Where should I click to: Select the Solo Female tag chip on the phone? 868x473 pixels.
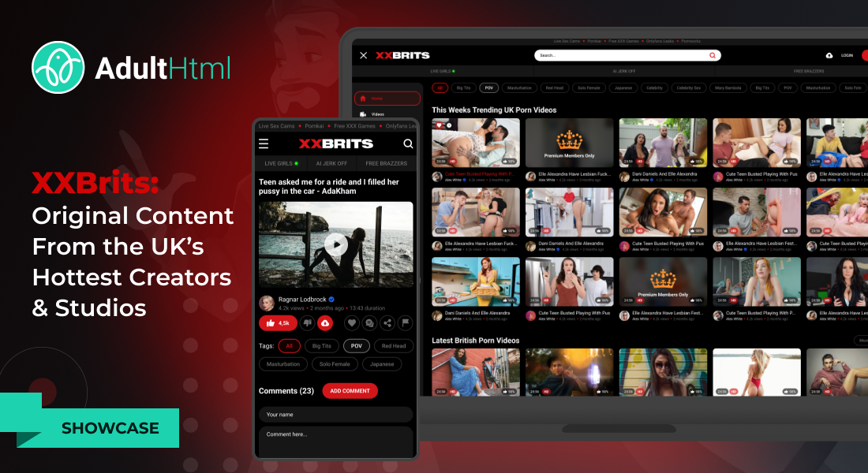tap(335, 364)
